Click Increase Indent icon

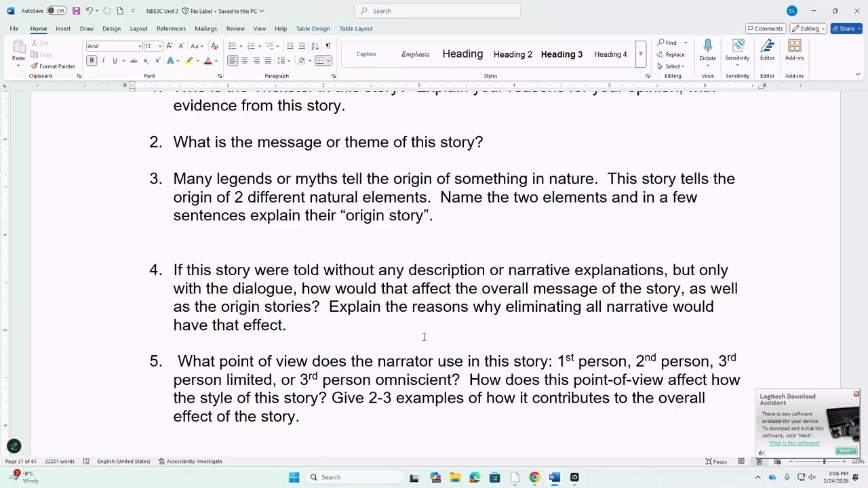coord(302,46)
